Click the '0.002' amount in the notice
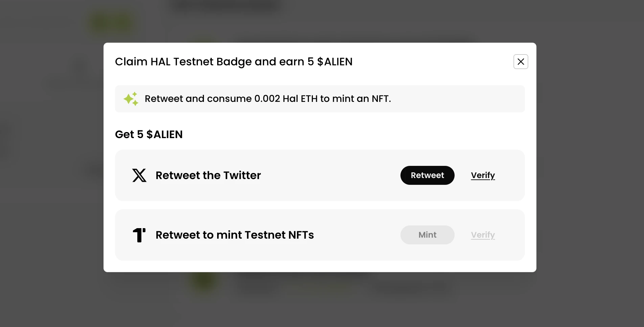The width and height of the screenshot is (644, 327). click(x=267, y=99)
